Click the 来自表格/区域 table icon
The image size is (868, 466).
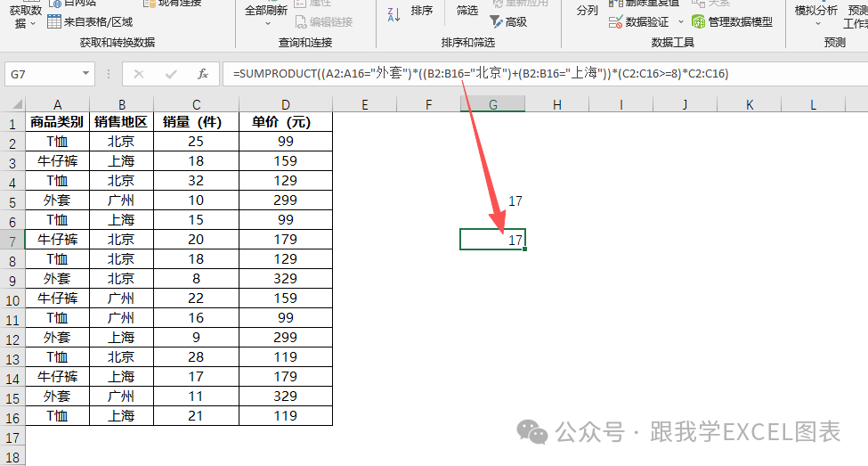[x=54, y=21]
